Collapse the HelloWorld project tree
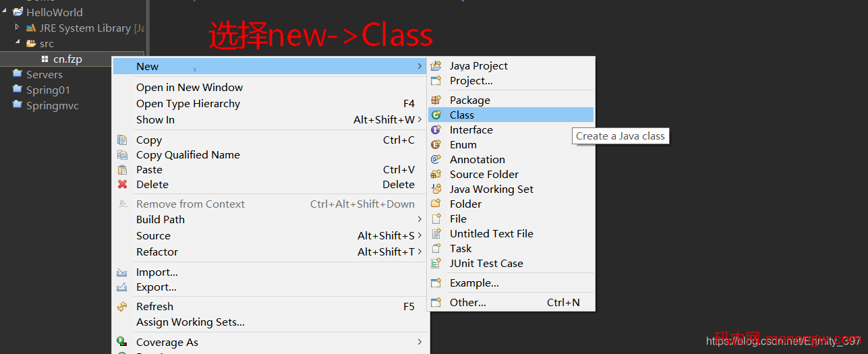The width and height of the screenshot is (868, 354). [5, 12]
